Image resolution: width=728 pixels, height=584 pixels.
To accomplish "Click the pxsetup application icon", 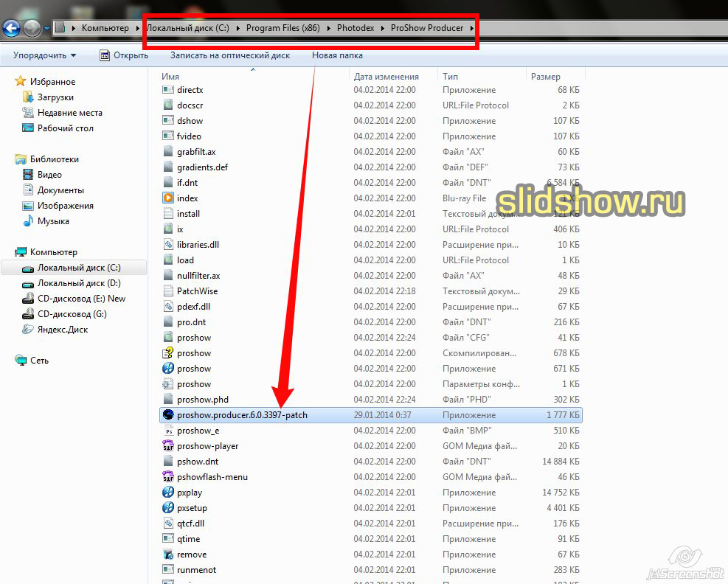I will click(x=167, y=508).
